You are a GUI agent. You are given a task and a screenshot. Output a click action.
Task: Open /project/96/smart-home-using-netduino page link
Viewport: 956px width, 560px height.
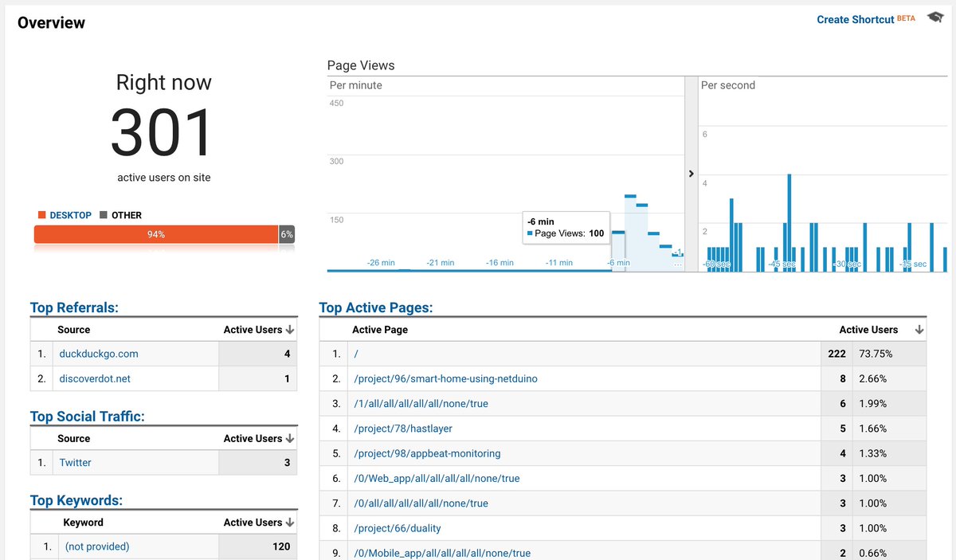pyautogui.click(x=446, y=378)
